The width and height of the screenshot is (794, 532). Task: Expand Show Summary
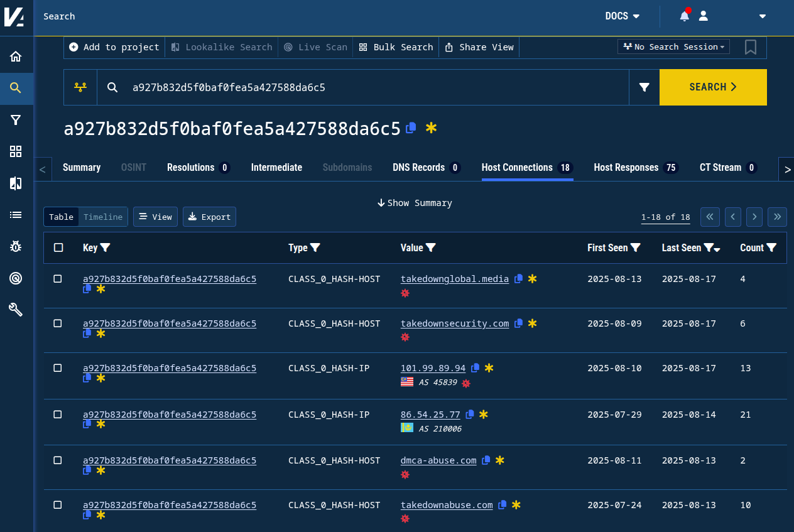click(x=415, y=203)
